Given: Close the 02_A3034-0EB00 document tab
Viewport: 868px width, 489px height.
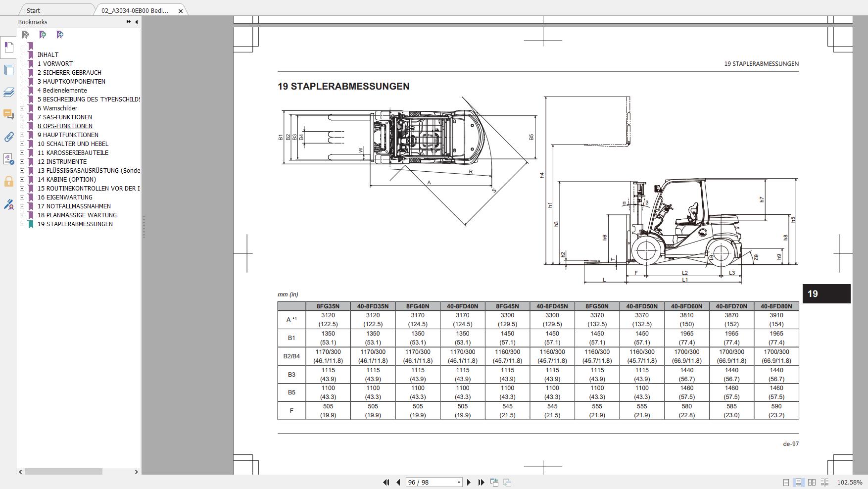Looking at the screenshot, I should coord(180,10).
